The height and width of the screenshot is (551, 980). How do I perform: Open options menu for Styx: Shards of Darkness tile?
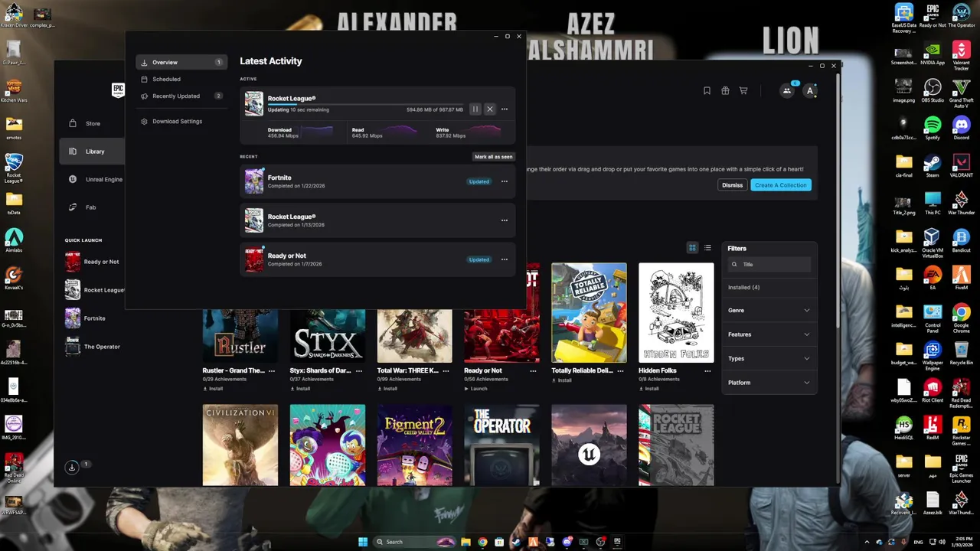358,370
